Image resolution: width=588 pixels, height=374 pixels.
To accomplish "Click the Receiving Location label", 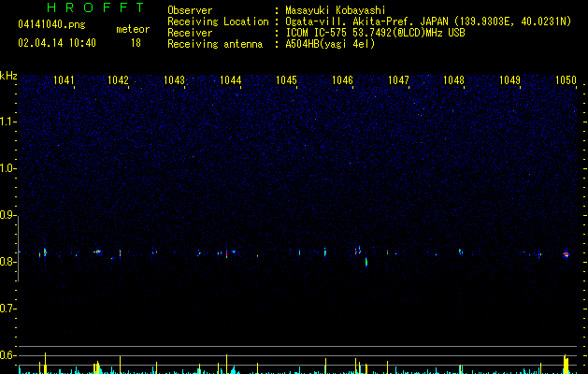I will coord(218,22).
